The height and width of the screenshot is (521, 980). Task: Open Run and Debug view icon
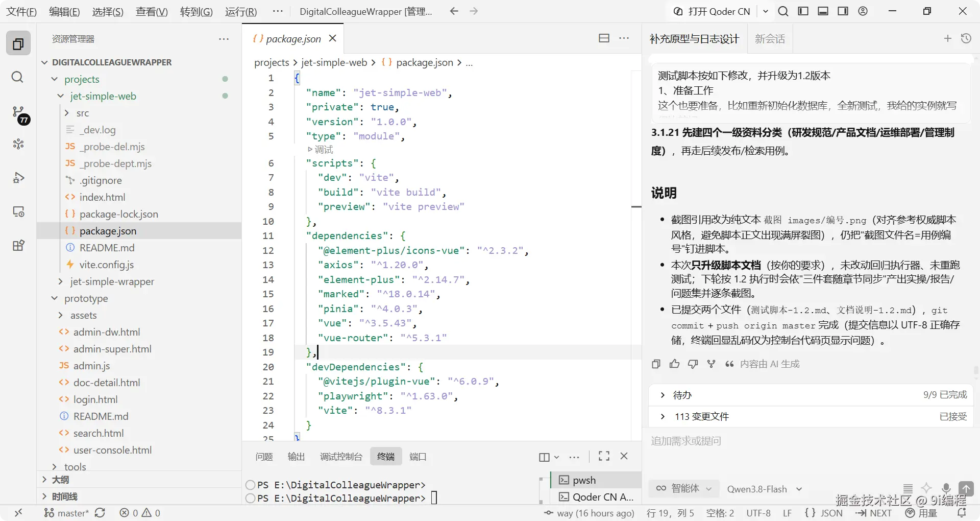tap(18, 178)
